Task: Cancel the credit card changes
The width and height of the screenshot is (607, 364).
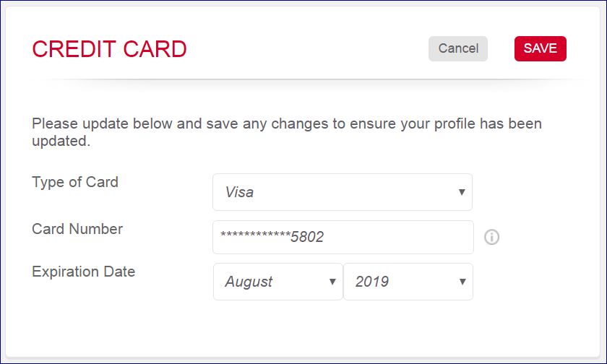Action: tap(458, 48)
